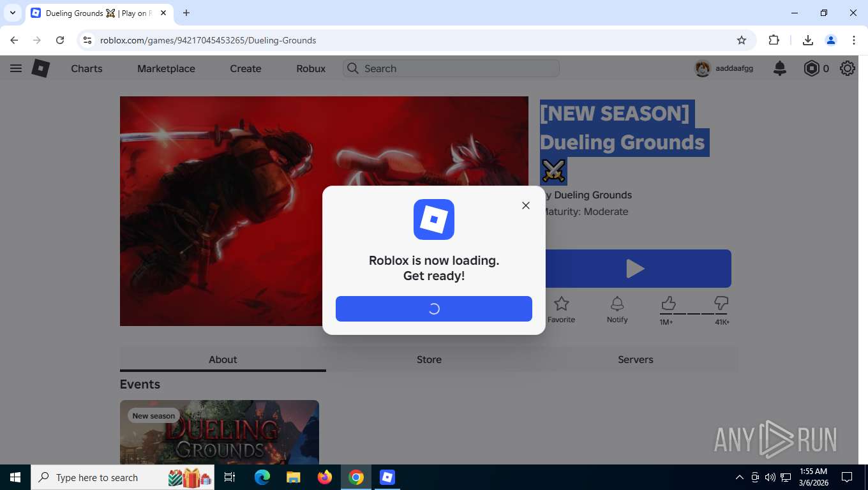The width and height of the screenshot is (868, 490).
Task: Click the loading spinner button in dialog
Action: click(x=434, y=309)
